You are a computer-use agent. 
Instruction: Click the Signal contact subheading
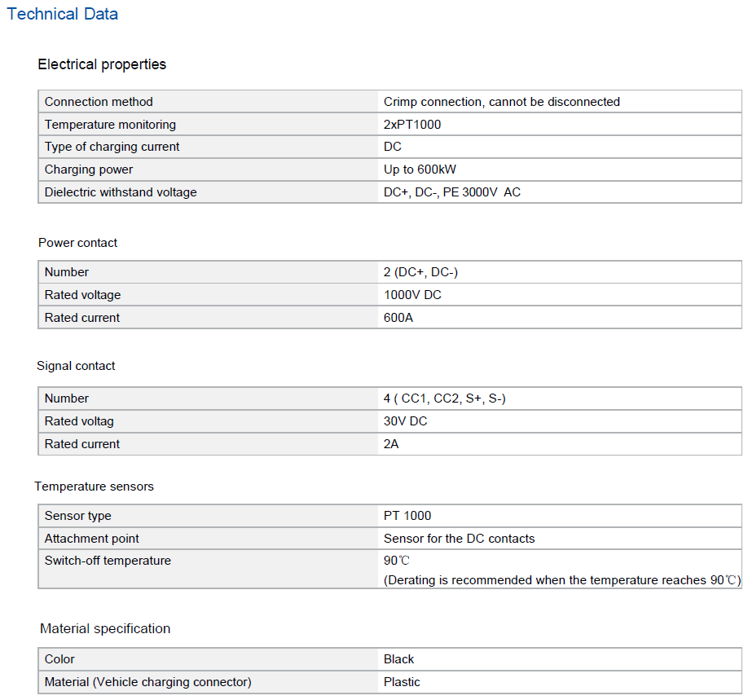click(76, 366)
